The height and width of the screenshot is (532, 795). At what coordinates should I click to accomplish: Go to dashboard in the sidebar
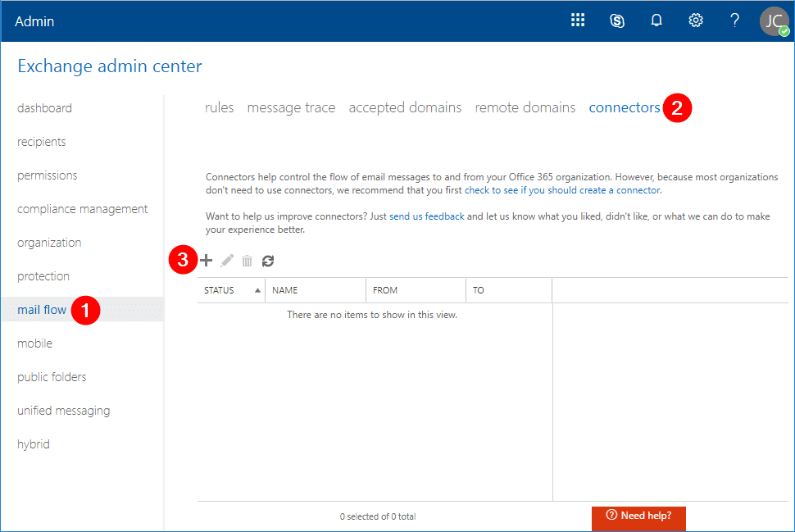[x=44, y=108]
